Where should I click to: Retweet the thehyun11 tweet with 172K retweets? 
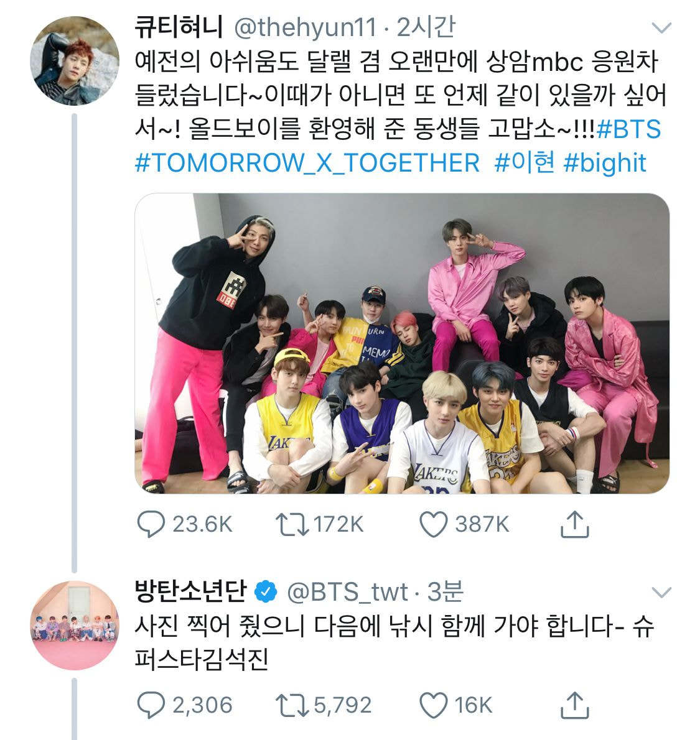coord(292,525)
